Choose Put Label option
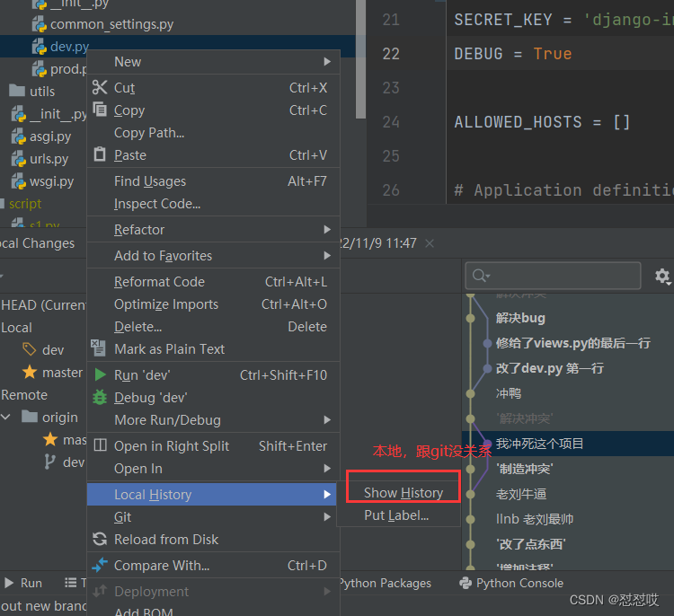674x616 pixels. [x=396, y=515]
